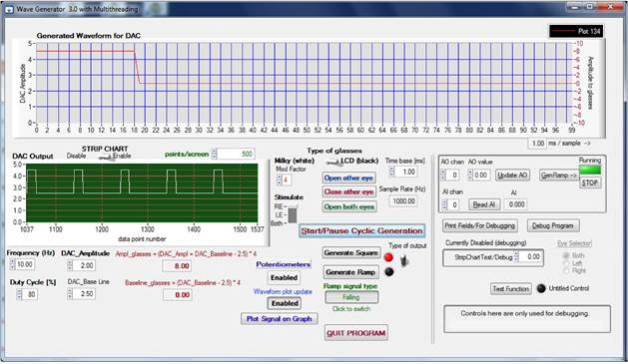
Task: Move the Stimulate RE/LE/Both slider
Action: 293,215
